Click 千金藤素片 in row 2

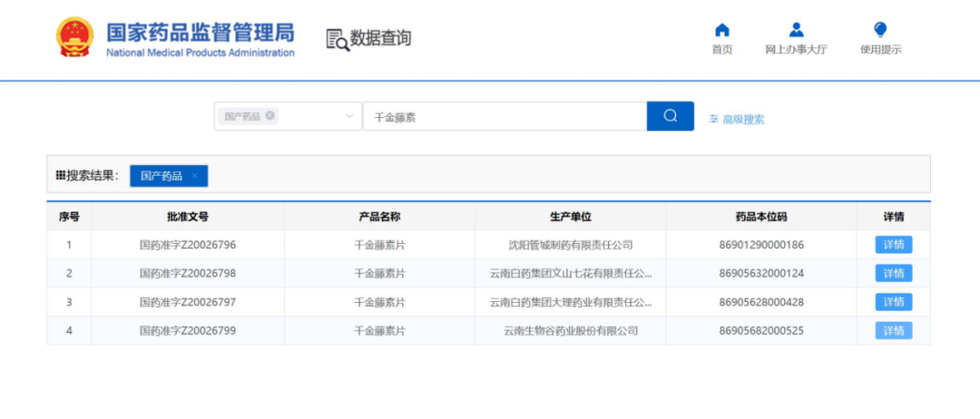(x=379, y=274)
